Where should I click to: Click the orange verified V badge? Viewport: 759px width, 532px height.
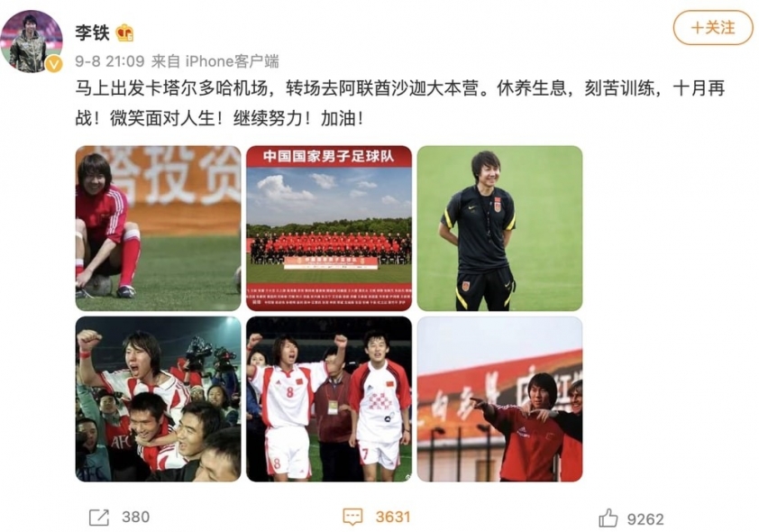coord(54,64)
